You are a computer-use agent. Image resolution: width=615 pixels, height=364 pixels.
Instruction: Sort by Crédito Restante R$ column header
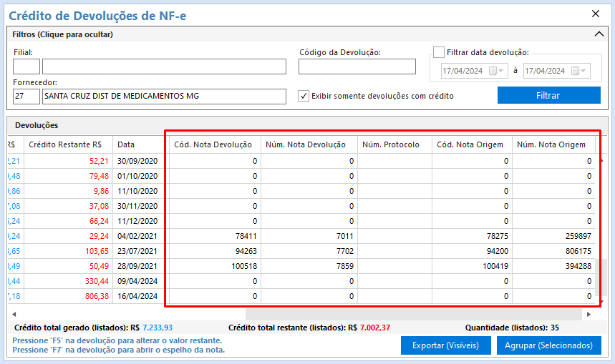(x=66, y=144)
